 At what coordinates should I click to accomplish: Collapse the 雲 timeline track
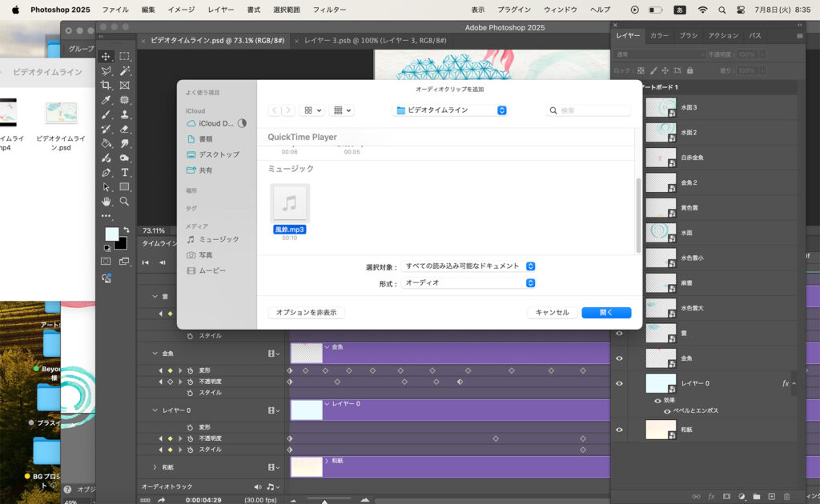(x=155, y=297)
